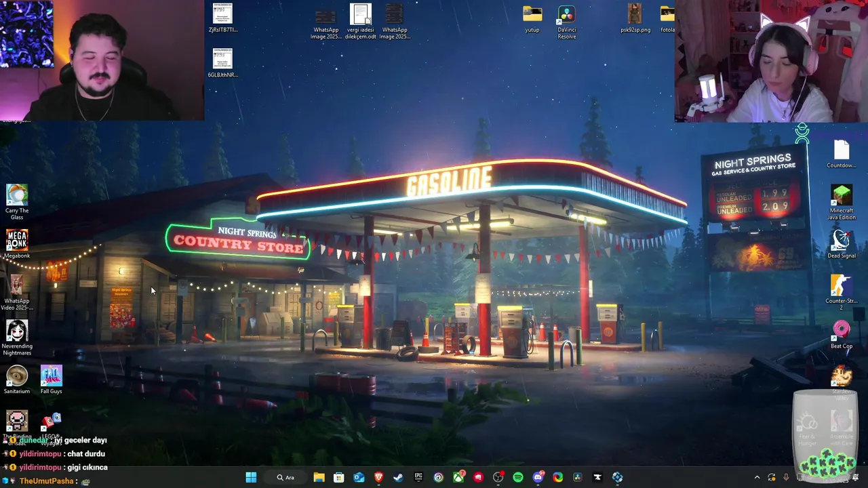Select the psk92sp.png image file
The height and width of the screenshot is (488, 868).
click(x=635, y=18)
